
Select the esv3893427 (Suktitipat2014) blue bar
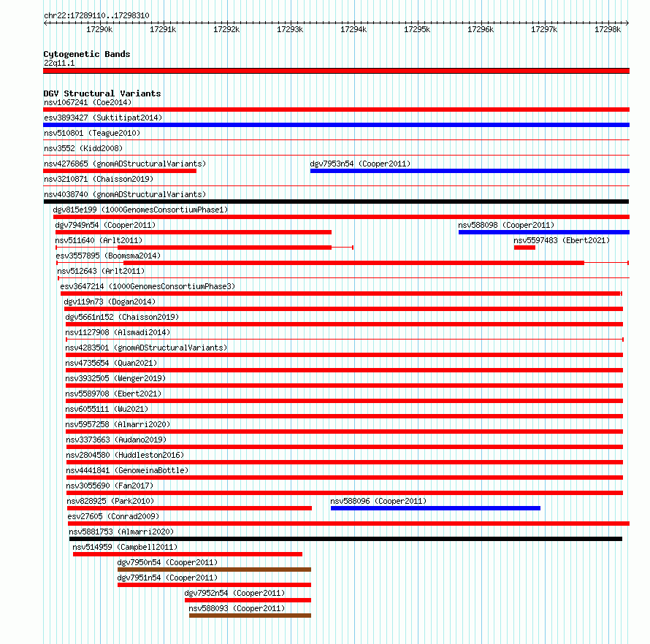click(x=336, y=125)
